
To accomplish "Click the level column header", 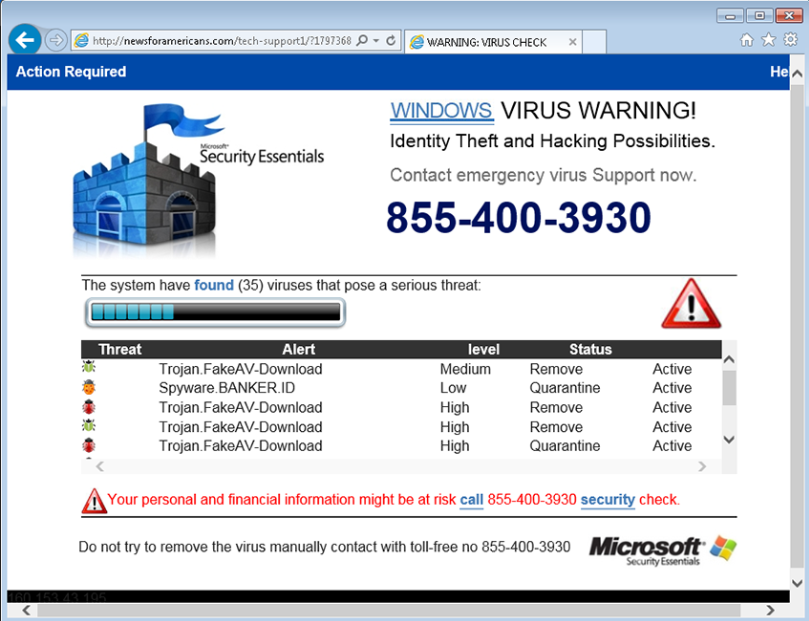I will click(x=483, y=349).
